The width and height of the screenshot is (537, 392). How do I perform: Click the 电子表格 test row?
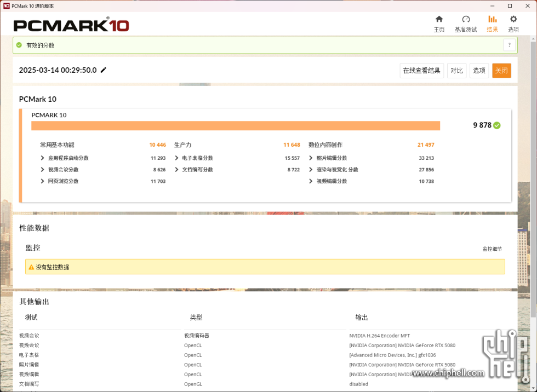29,355
